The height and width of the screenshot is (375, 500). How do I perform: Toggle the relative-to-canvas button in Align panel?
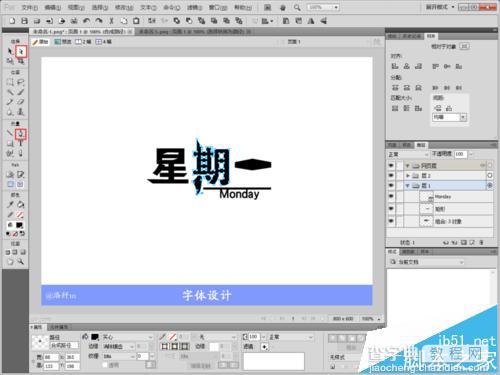[x=464, y=46]
